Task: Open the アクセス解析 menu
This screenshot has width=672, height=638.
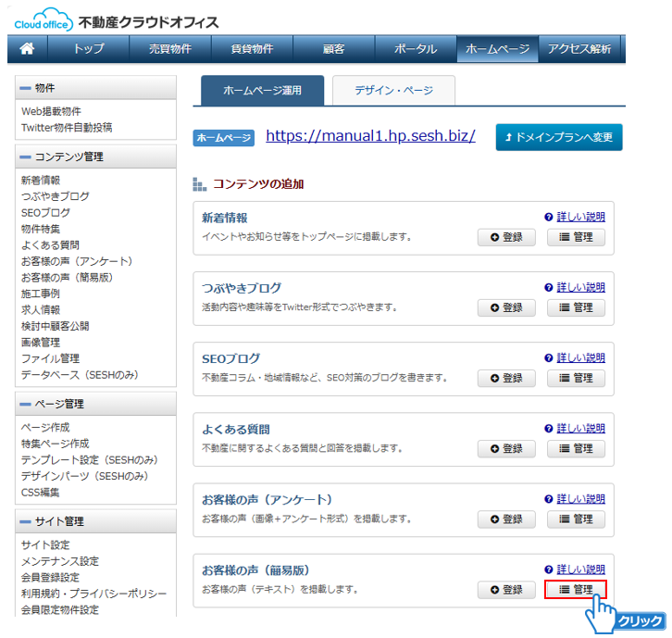Action: click(x=581, y=49)
